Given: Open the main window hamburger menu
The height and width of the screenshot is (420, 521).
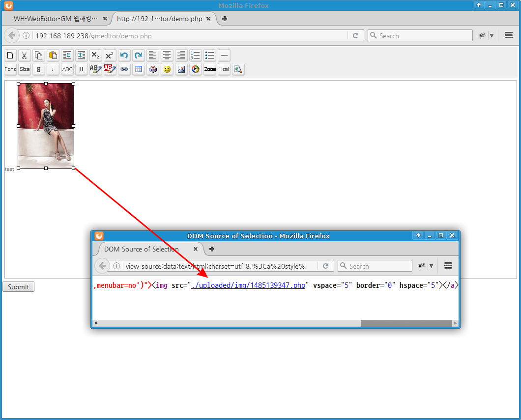Looking at the screenshot, I should point(508,35).
